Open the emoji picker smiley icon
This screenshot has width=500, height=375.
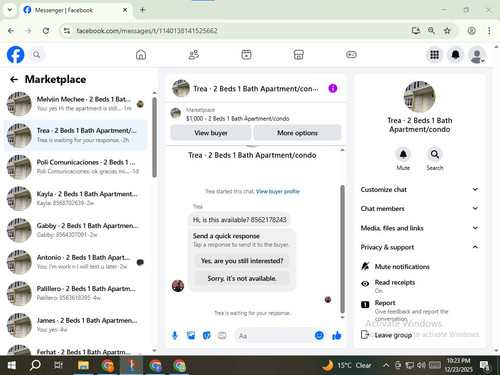coord(319,336)
